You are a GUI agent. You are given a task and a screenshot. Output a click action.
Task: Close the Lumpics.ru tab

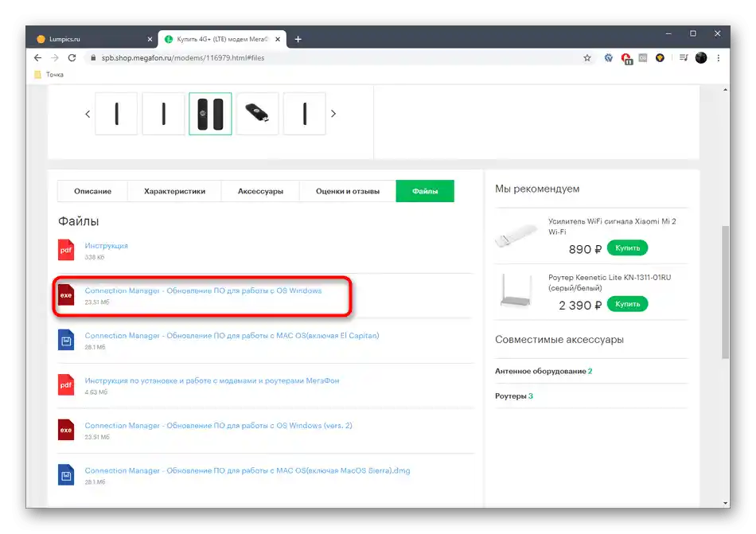(150, 39)
